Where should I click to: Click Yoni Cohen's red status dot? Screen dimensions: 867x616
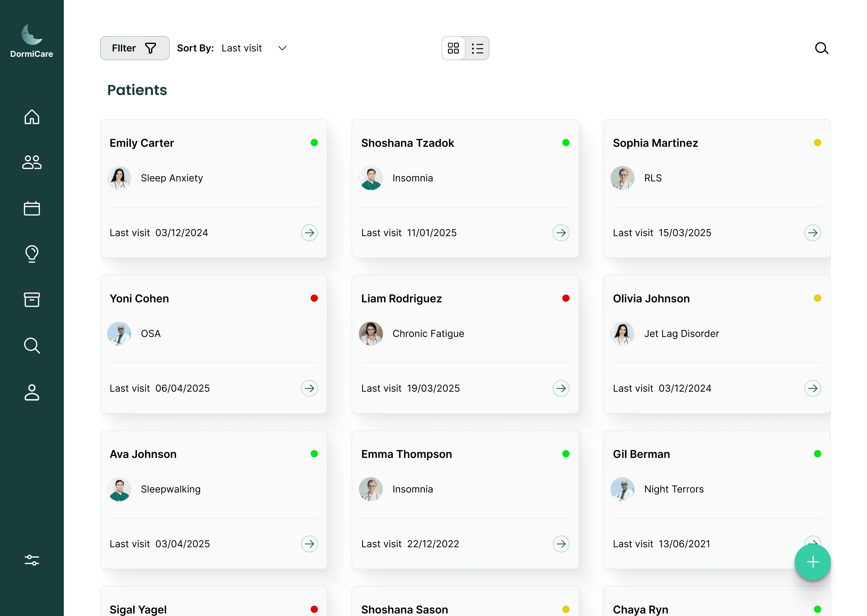click(x=314, y=298)
